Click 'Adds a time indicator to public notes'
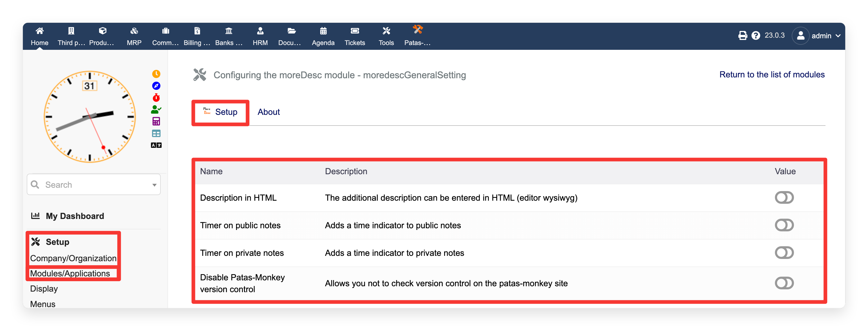868x331 pixels. coord(393,225)
